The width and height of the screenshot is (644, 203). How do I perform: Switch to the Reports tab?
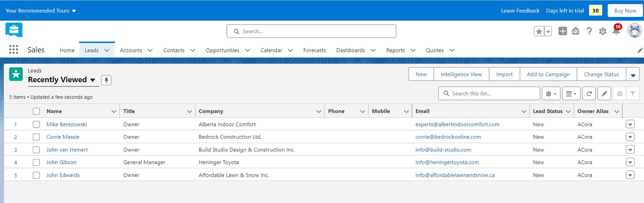click(x=395, y=50)
